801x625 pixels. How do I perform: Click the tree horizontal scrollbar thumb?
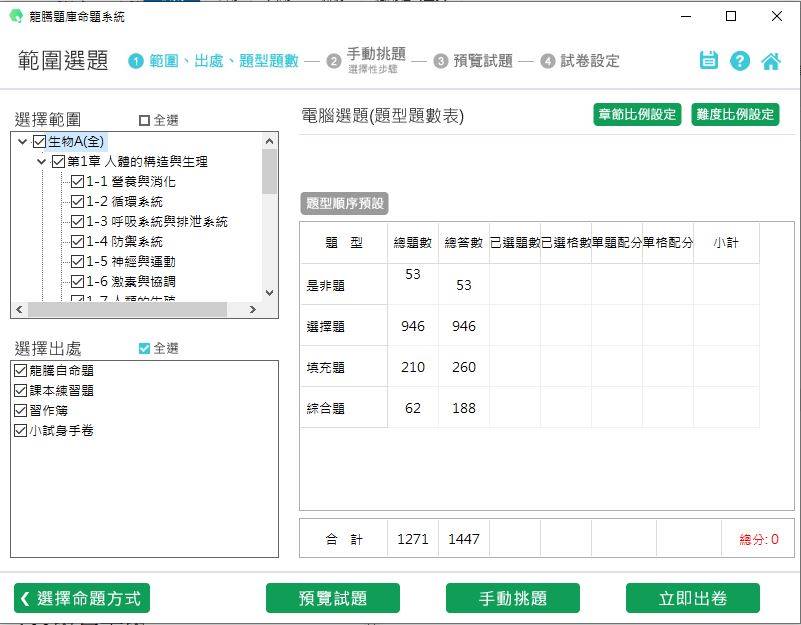128,309
